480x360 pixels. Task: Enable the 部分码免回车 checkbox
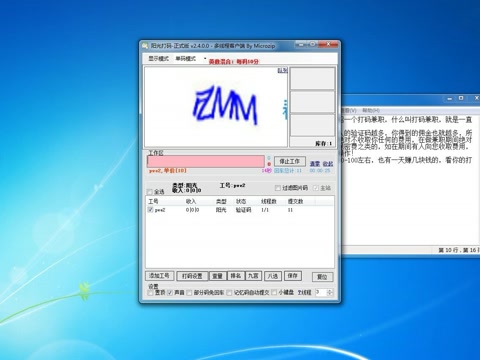[x=189, y=293]
